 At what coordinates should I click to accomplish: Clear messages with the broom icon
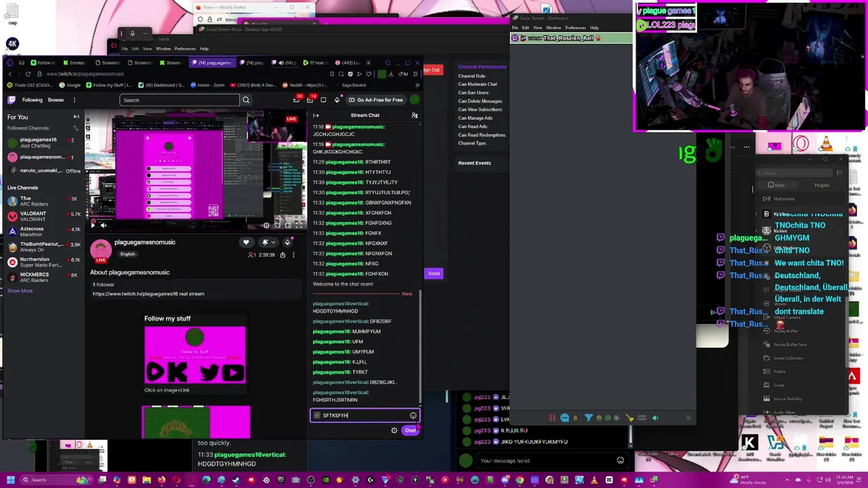pos(630,418)
